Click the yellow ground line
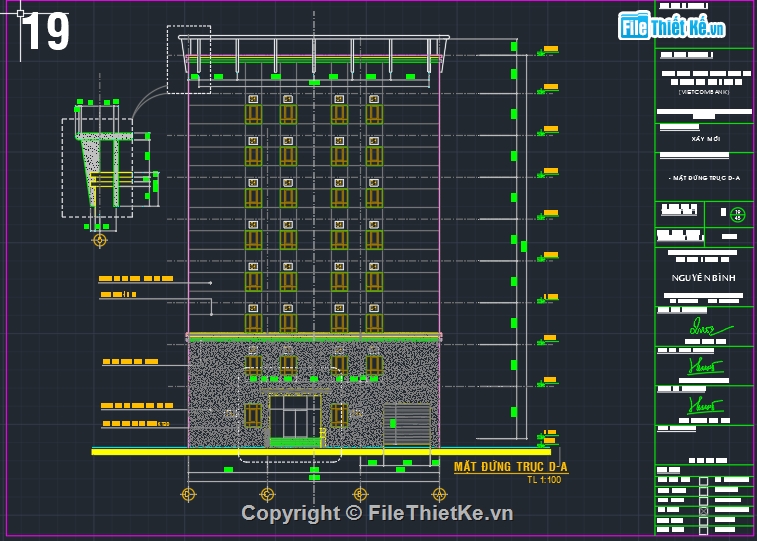757x541 pixels. 321,452
